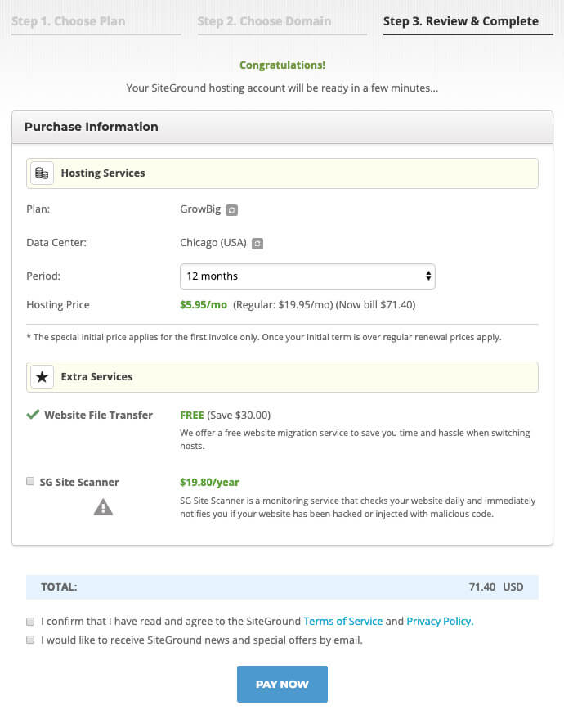
Task: Click the hosting account ready message
Action: 282,88
